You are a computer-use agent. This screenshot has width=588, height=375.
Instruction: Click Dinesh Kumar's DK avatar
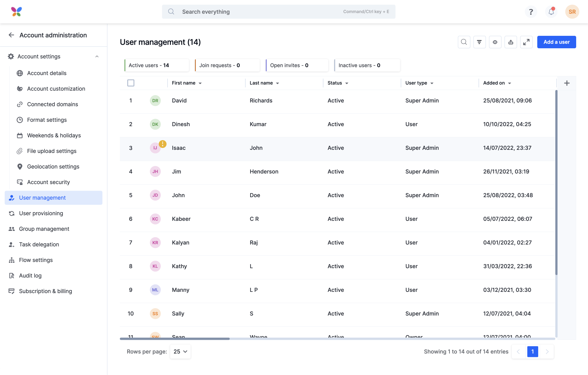coord(155,124)
